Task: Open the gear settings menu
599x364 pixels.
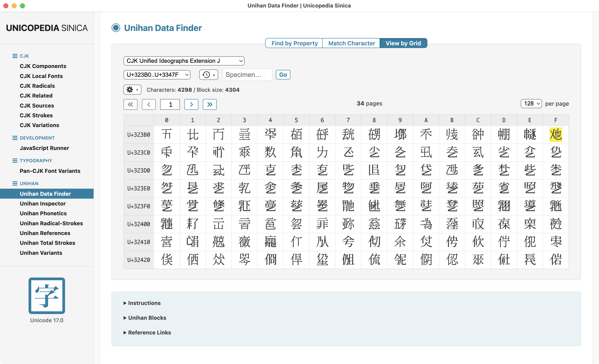Action: 132,90
